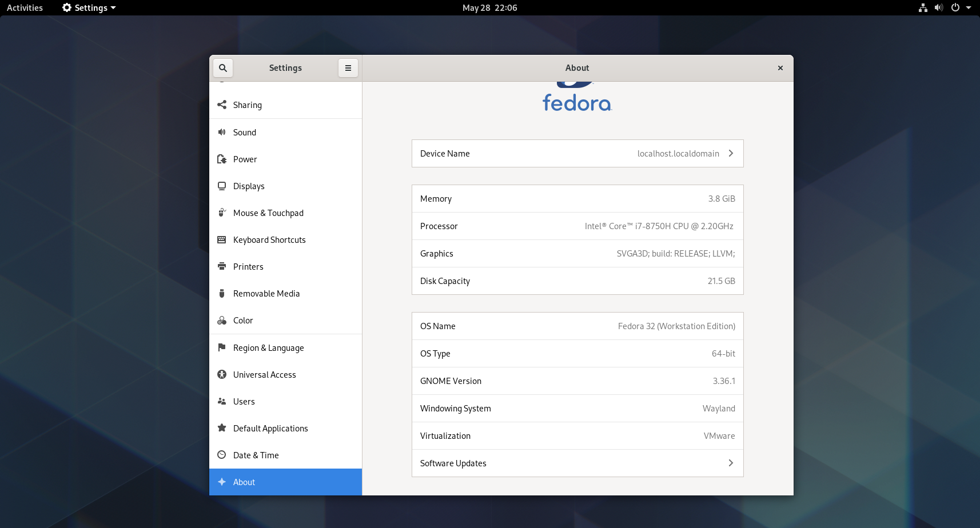Close the Settings About window
This screenshot has width=980, height=528.
(780, 68)
